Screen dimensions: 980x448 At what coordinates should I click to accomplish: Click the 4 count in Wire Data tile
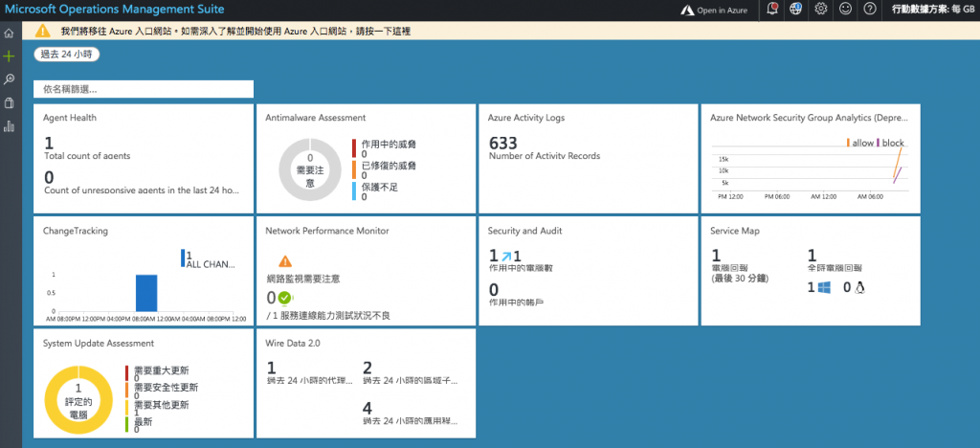coord(367,409)
